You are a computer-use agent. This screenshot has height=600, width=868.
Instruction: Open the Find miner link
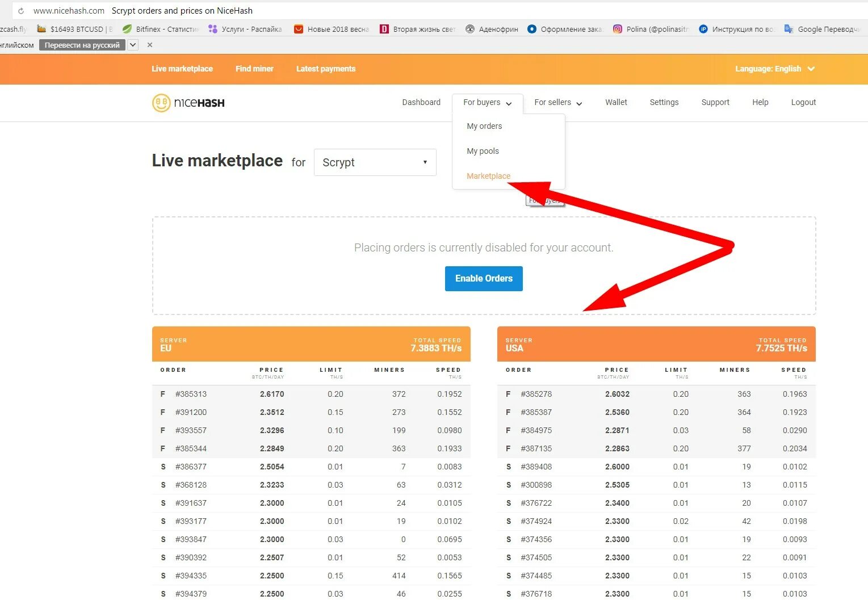point(254,69)
